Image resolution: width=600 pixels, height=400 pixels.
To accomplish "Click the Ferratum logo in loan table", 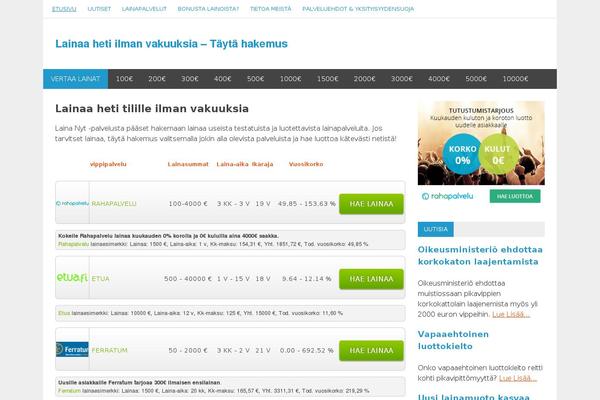I will point(72,349).
